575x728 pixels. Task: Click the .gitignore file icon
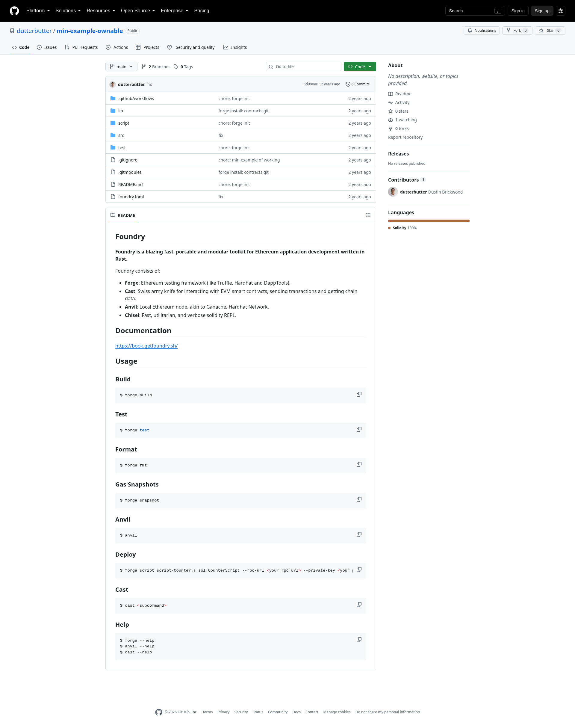[x=113, y=160]
